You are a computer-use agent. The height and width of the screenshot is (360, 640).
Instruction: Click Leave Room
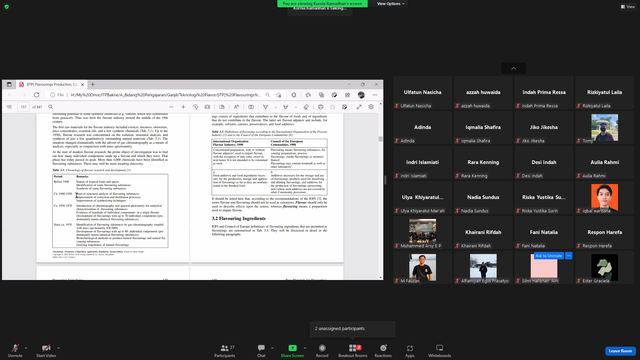620,351
